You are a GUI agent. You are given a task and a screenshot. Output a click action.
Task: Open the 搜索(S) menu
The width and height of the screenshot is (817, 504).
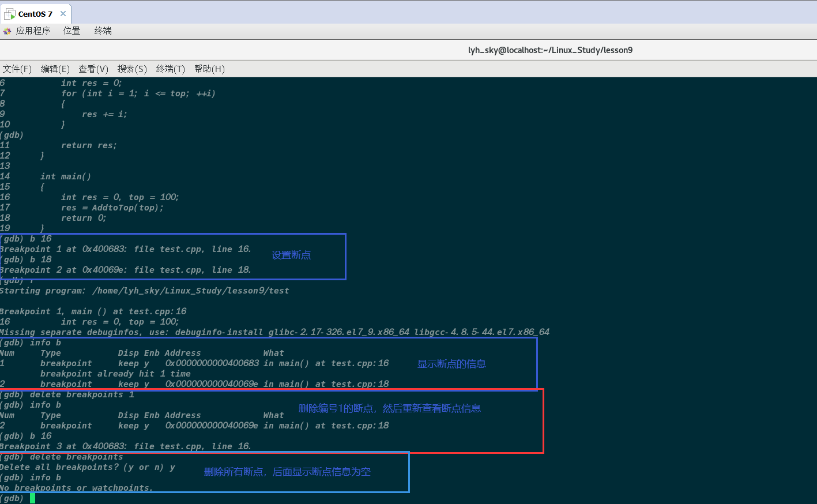pyautogui.click(x=132, y=69)
